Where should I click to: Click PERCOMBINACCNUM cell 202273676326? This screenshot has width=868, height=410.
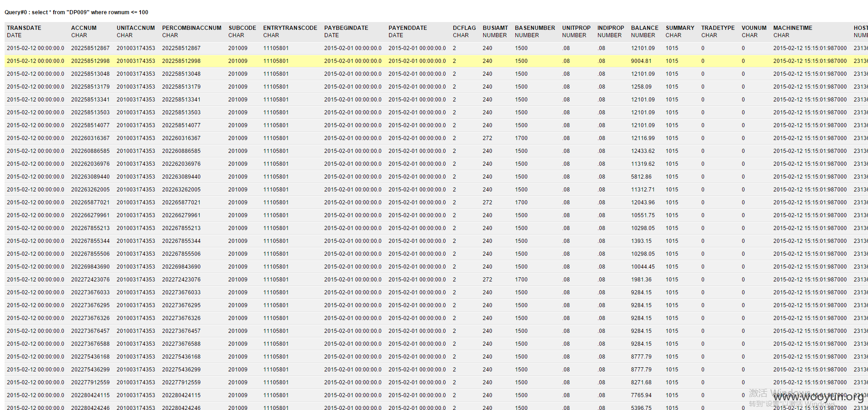(181, 318)
